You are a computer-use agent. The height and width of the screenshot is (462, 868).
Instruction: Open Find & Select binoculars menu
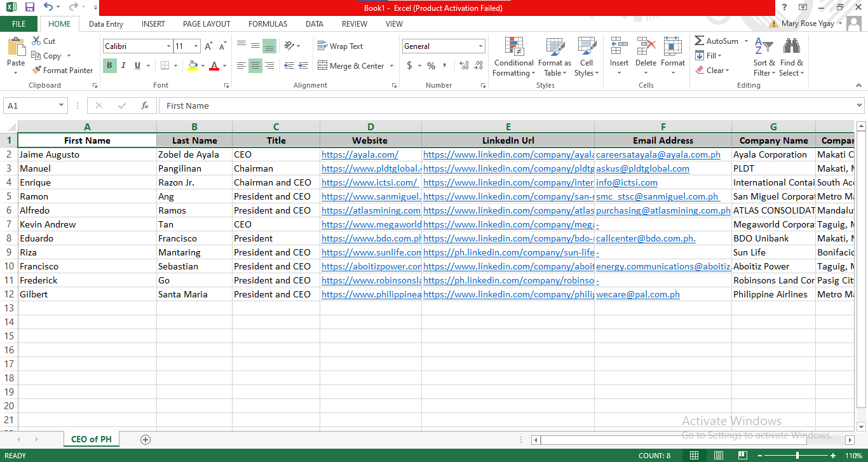[x=792, y=57]
